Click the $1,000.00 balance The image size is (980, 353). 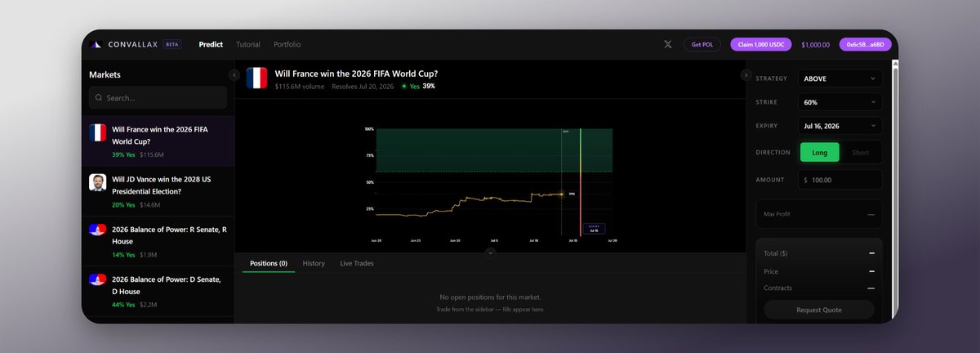pyautogui.click(x=815, y=44)
